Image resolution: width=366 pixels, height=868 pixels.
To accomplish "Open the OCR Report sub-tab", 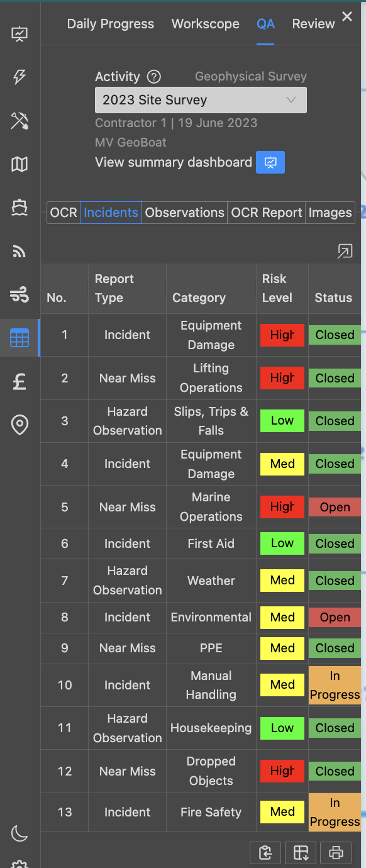I will tap(267, 213).
